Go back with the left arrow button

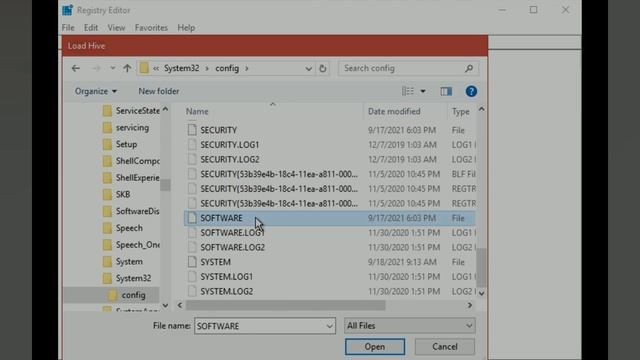(76, 68)
